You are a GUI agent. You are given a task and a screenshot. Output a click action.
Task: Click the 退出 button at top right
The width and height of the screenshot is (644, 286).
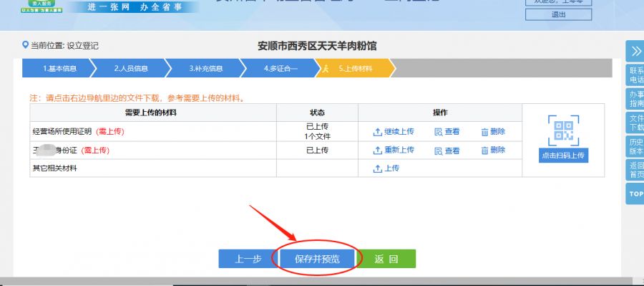558,14
